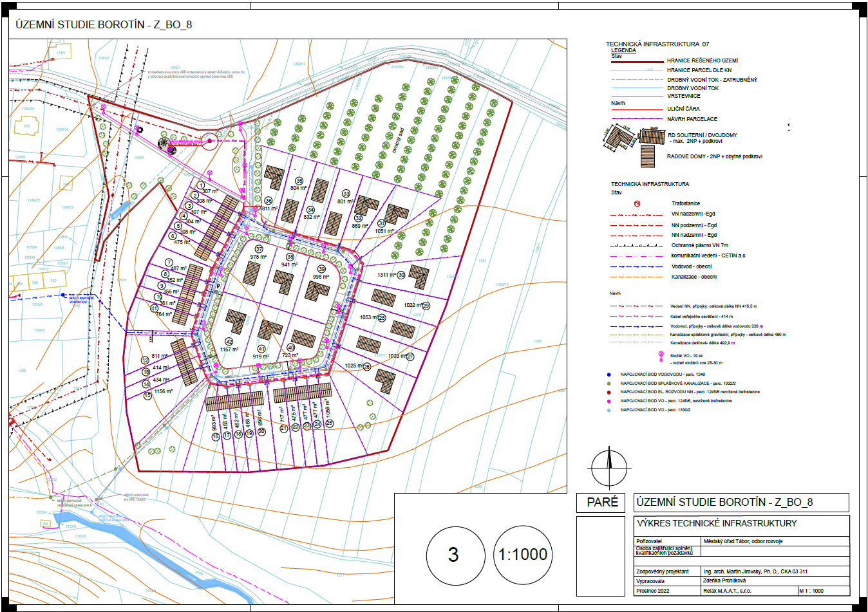Screen dimensions: 868x612
Task: Click the page title ÚZEMNÍ STUDIE BOROTÍN - Z_BO_8
Action: 104,24
